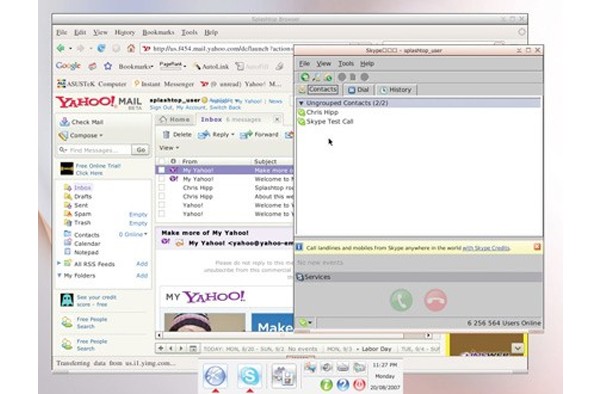Check the box for the first My Yahoo! message
The height and width of the screenshot is (394, 600).
coord(162,170)
